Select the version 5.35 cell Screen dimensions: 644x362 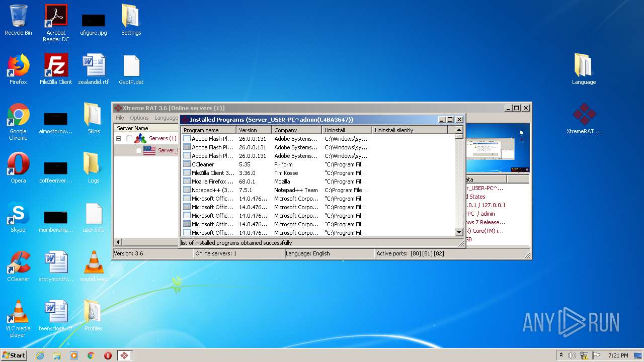click(x=245, y=164)
